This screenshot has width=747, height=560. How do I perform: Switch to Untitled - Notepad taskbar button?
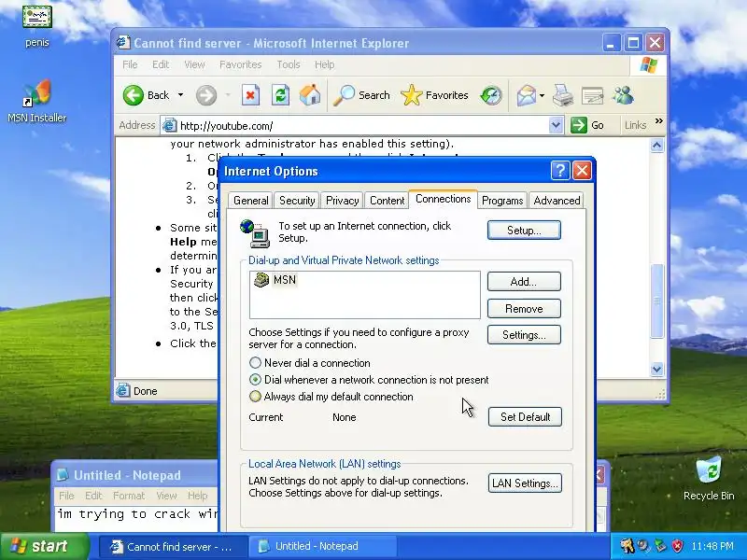point(323,546)
